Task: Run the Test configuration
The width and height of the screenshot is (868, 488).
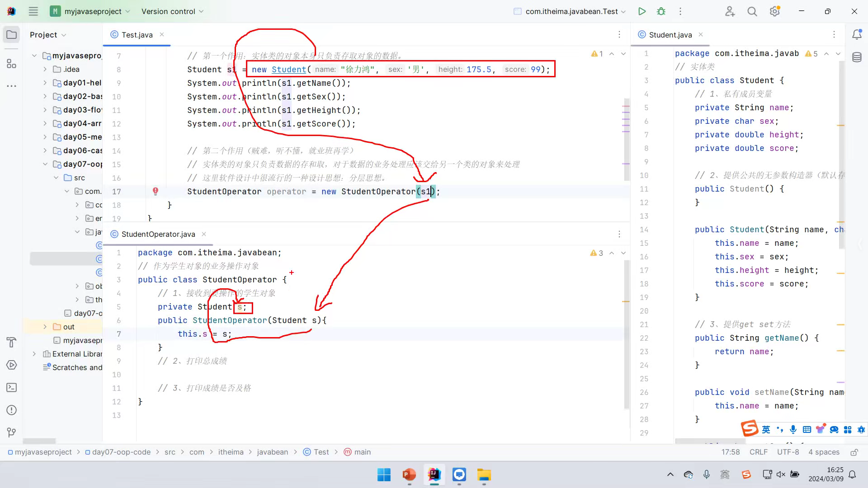Action: point(642,11)
